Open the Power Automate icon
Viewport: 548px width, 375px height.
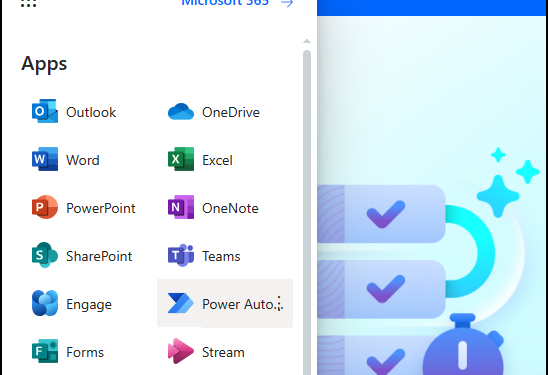coord(181,303)
